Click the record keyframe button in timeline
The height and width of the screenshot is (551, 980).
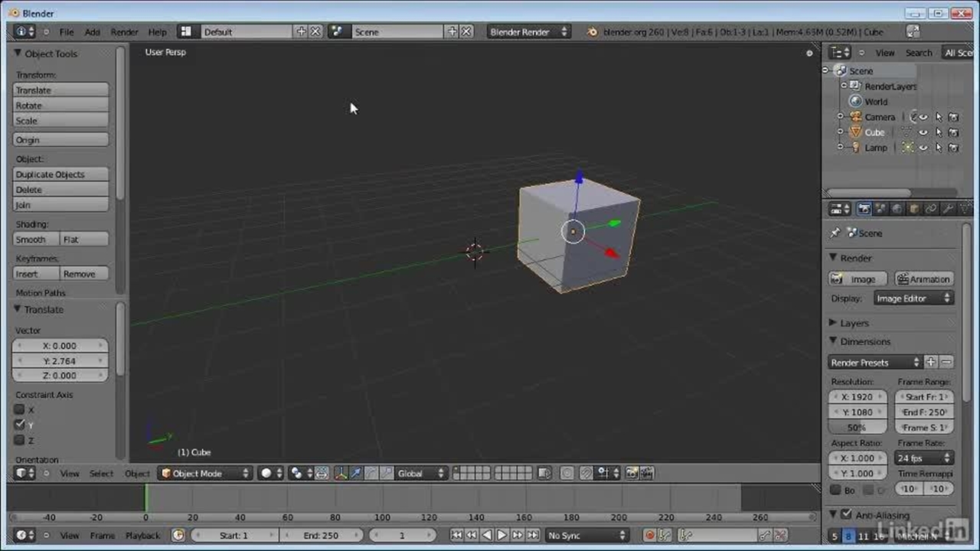(649, 536)
